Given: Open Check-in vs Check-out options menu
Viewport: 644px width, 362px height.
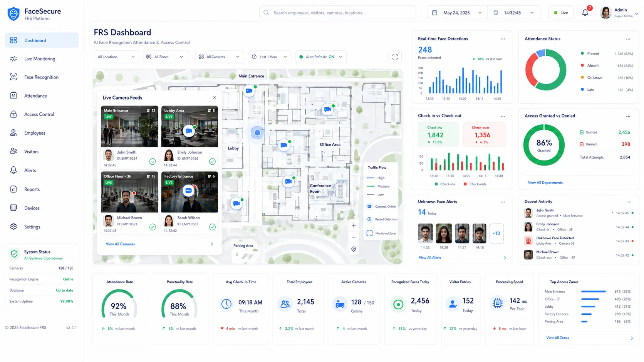Looking at the screenshot, I should 503,116.
